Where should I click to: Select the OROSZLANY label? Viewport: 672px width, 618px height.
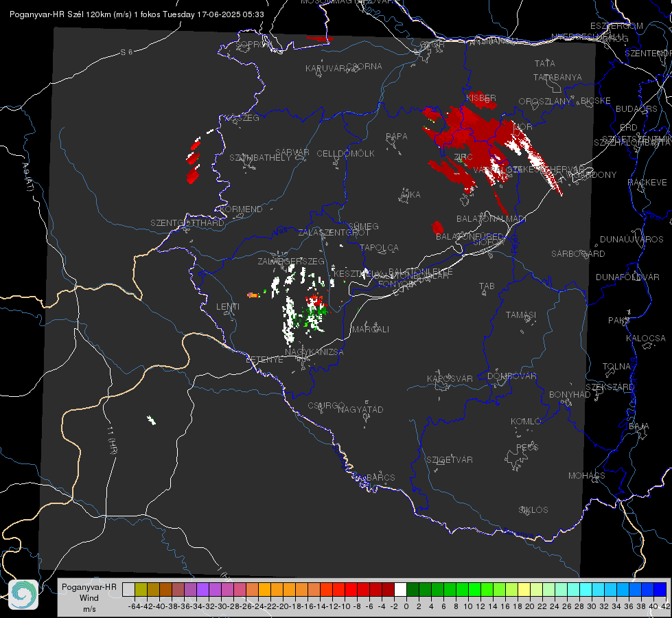545,102
